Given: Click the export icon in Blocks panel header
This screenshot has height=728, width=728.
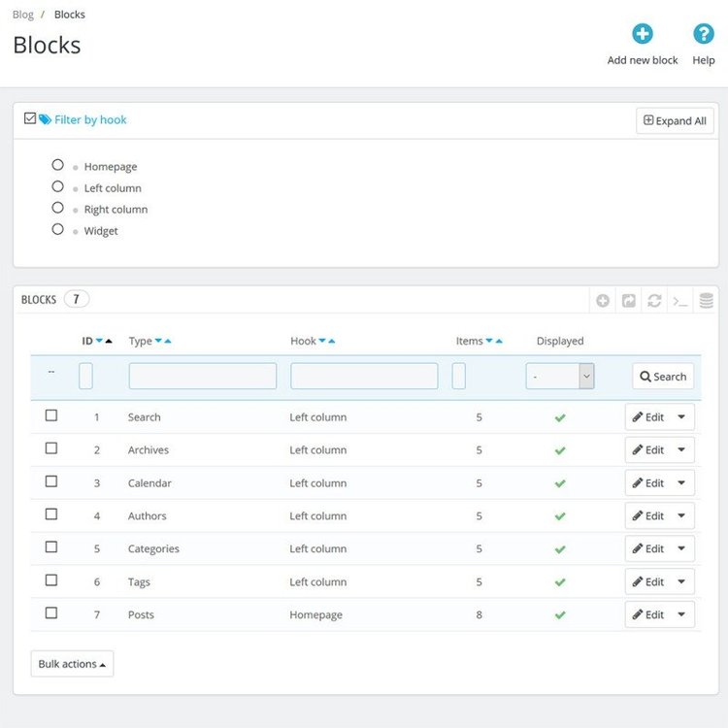Looking at the screenshot, I should pyautogui.click(x=629, y=301).
